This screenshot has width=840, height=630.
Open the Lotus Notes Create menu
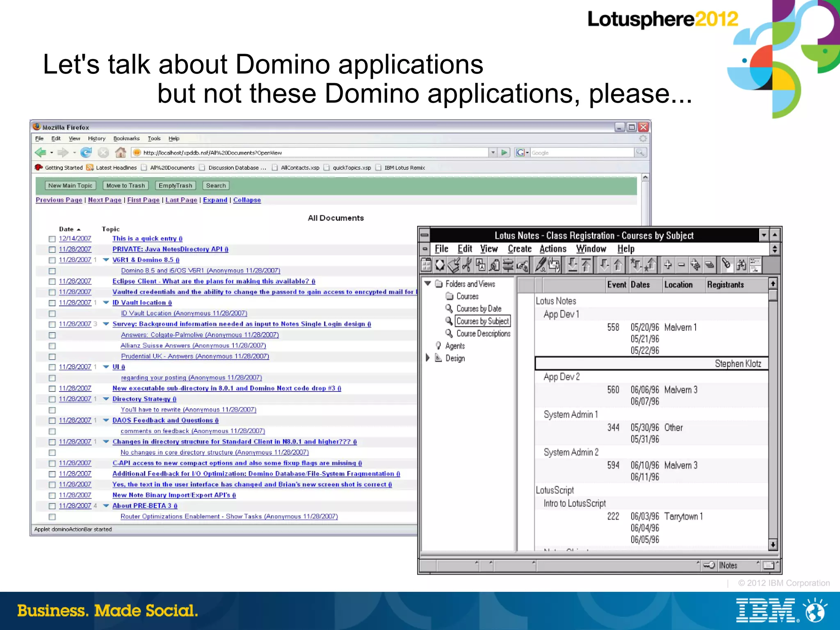520,249
